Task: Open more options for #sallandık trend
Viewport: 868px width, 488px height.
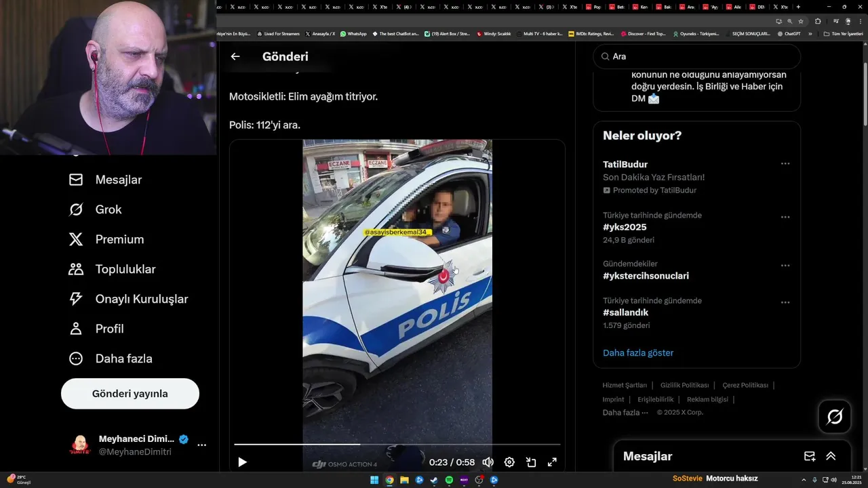Action: coord(785,302)
